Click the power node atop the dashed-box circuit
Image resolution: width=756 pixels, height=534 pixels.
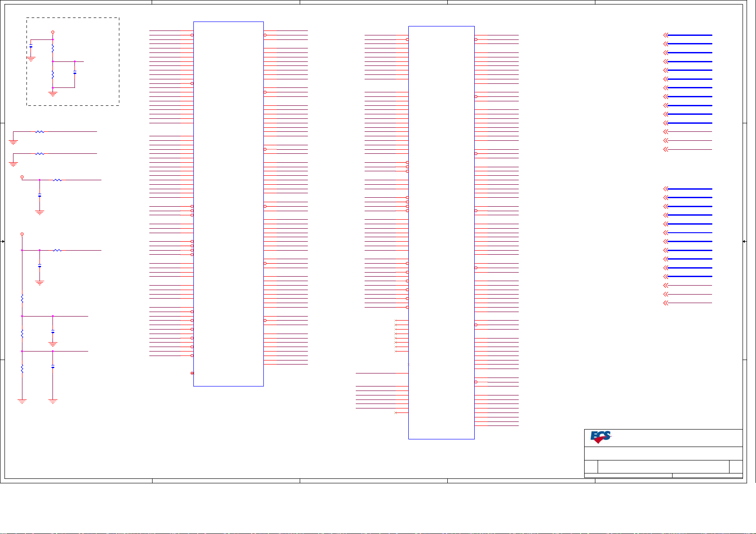pos(53,32)
